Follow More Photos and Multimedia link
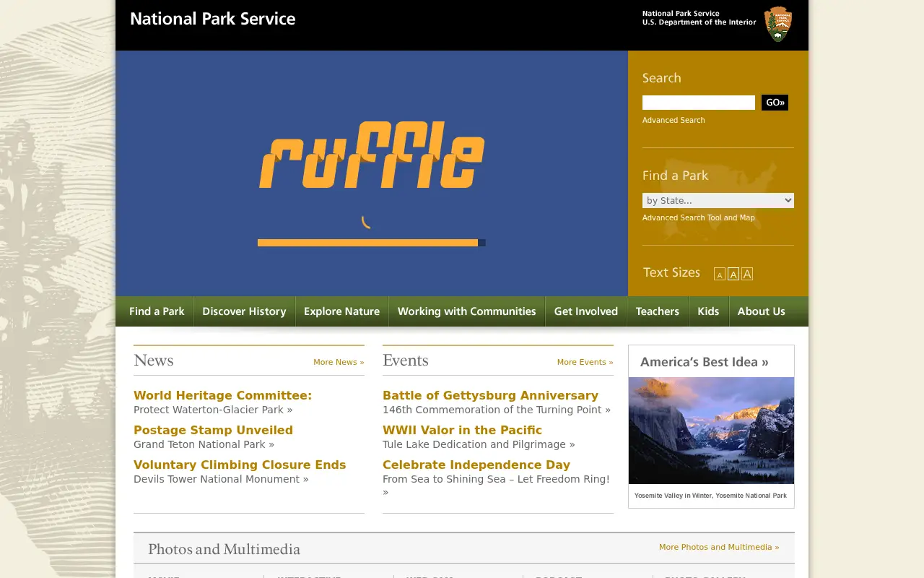 (x=719, y=547)
